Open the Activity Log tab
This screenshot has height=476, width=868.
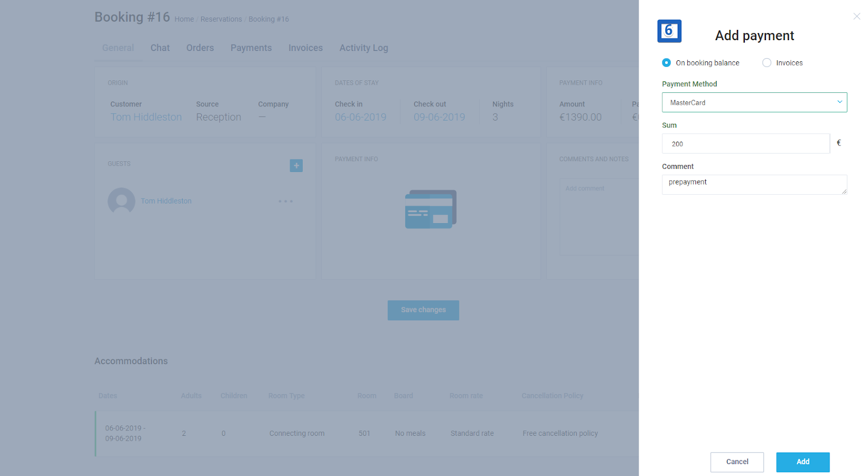click(x=363, y=48)
